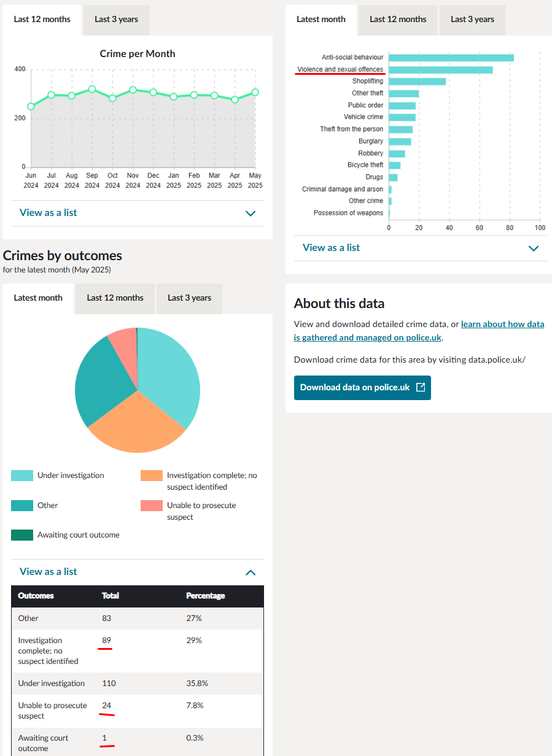
Task: Expand the crime types chart 'View as a list' chevron
Action: tap(534, 249)
